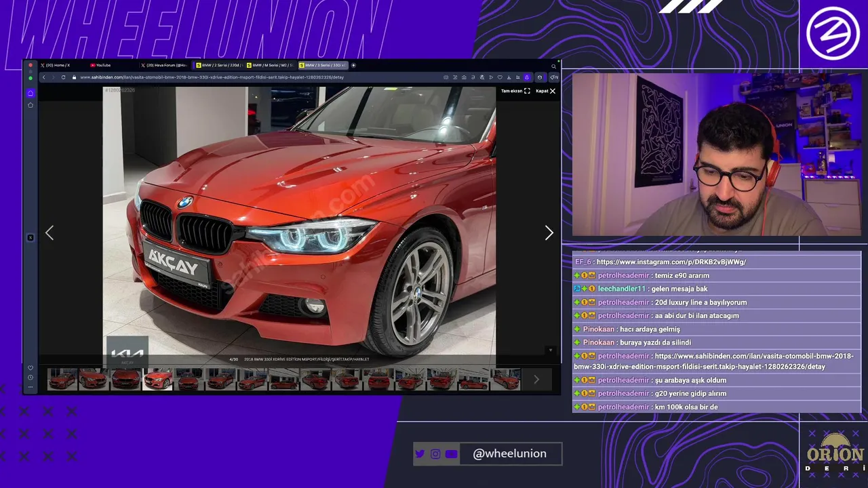Click chat message "g20 yerine gidip alırım"
868x488 pixels.
[x=690, y=394]
